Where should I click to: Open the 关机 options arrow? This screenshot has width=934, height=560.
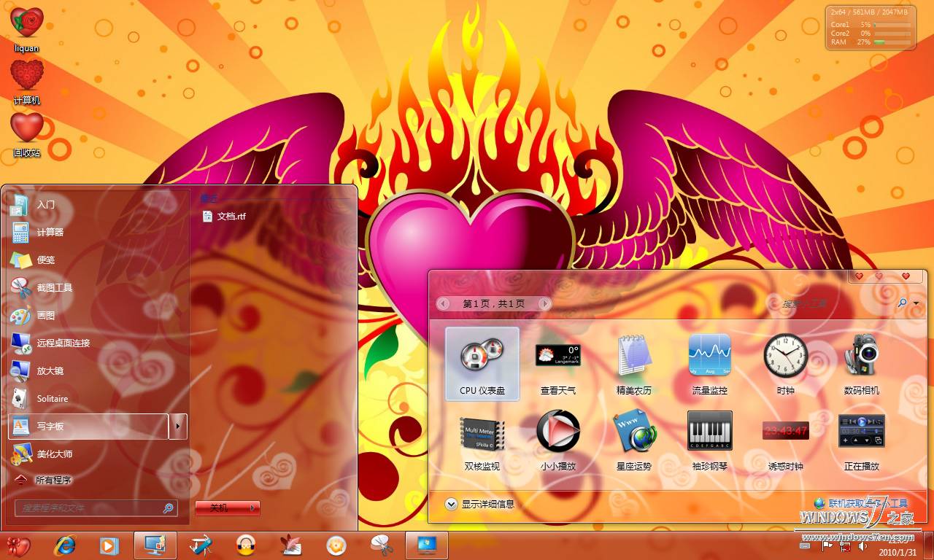pyautogui.click(x=252, y=508)
